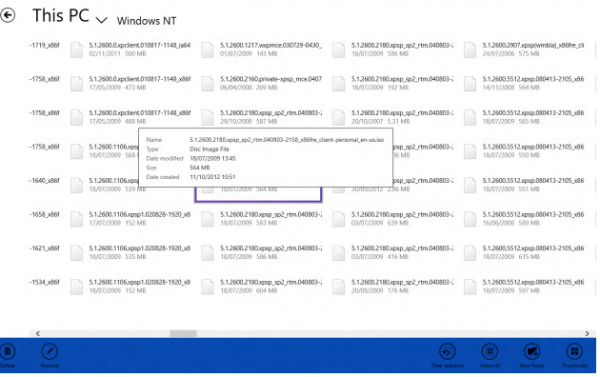The width and height of the screenshot is (600, 377).
Task: Go back using the circled arrow button
Action: [8, 15]
